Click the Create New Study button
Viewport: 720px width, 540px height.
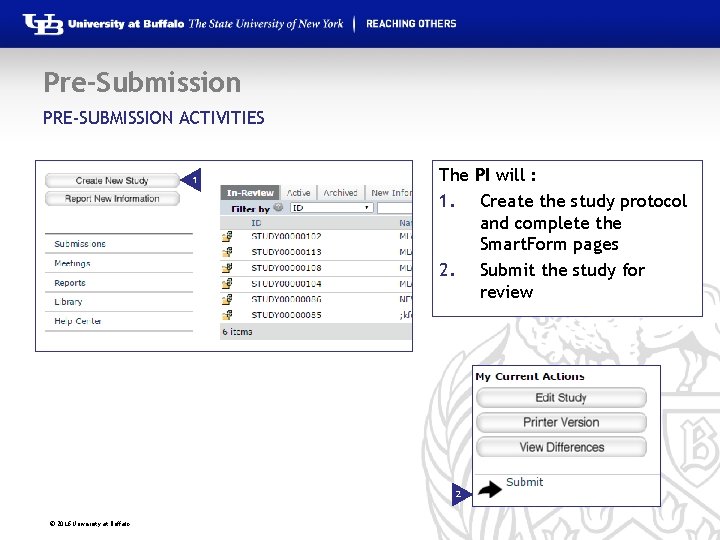[x=112, y=180]
